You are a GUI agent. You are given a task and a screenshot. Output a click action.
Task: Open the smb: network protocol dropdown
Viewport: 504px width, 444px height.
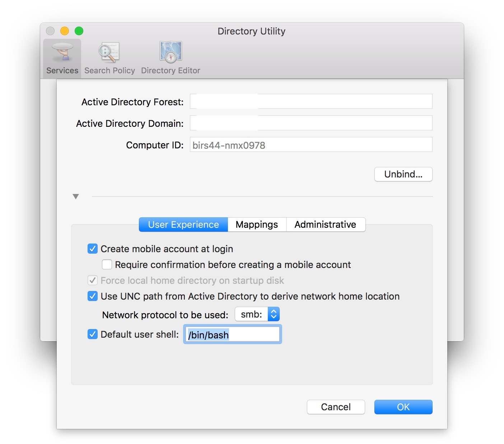tap(257, 314)
